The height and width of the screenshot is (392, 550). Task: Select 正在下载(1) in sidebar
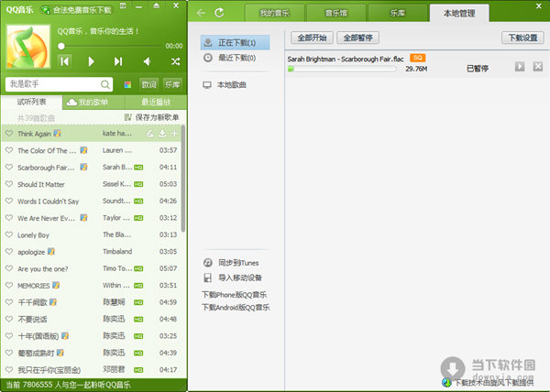(x=235, y=42)
